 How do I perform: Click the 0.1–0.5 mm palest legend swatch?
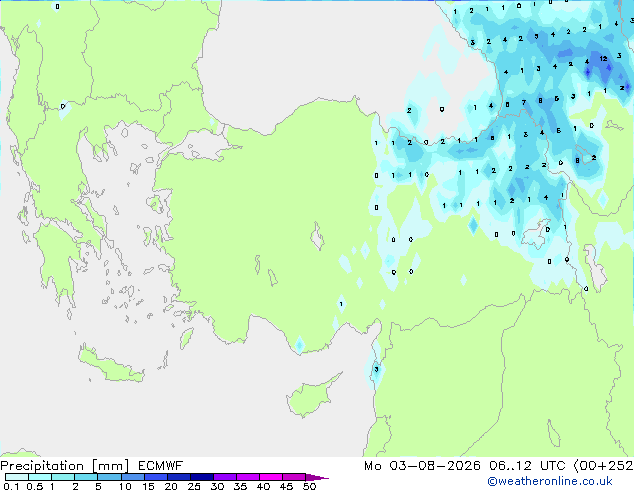coord(17,477)
